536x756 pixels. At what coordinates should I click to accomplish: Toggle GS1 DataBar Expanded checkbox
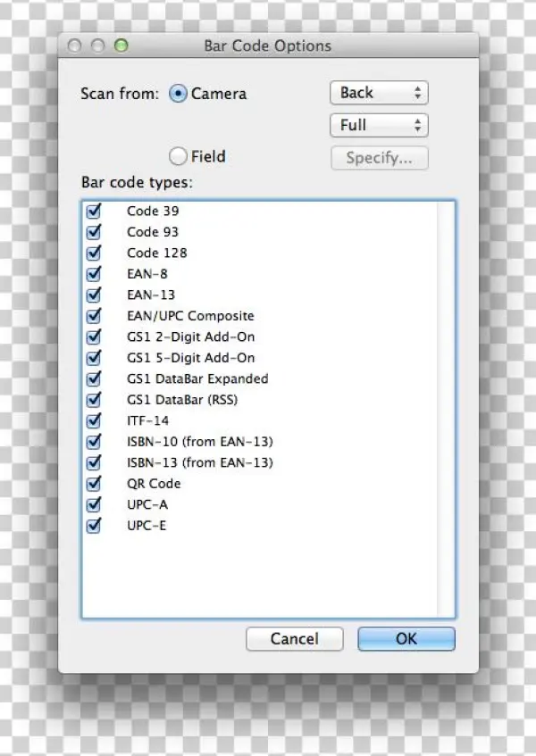coord(94,378)
